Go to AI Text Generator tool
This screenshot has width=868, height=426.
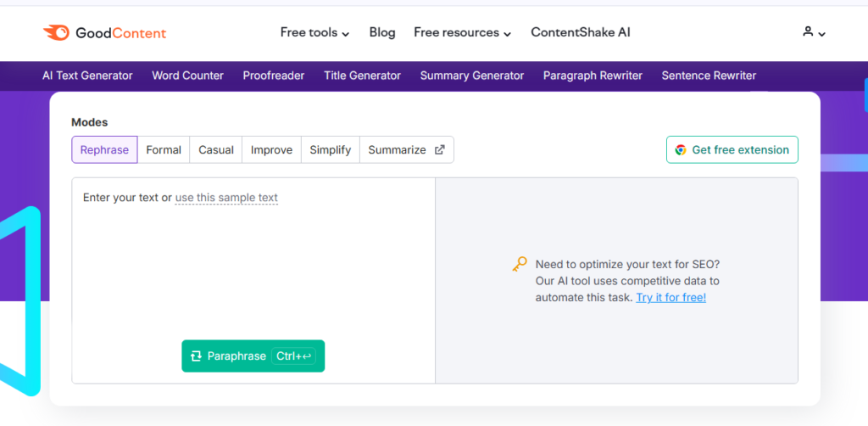coord(87,76)
